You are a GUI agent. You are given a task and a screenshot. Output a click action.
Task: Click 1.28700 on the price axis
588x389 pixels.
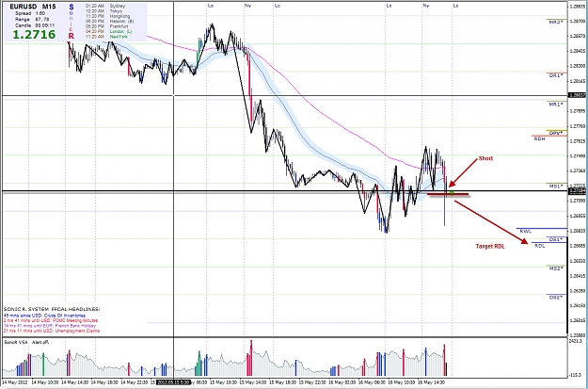click(577, 23)
